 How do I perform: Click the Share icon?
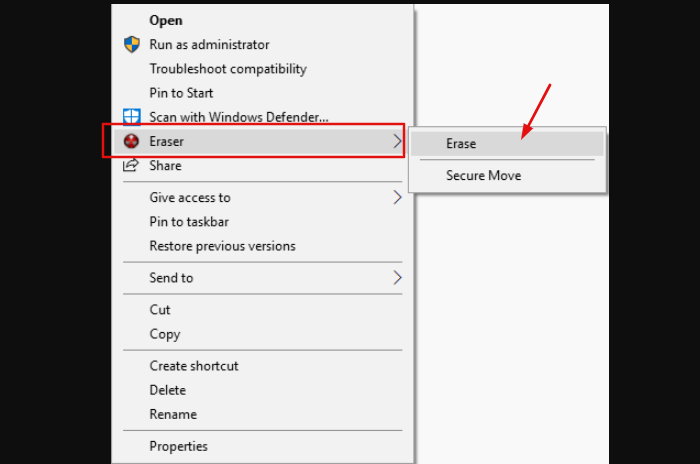131,166
